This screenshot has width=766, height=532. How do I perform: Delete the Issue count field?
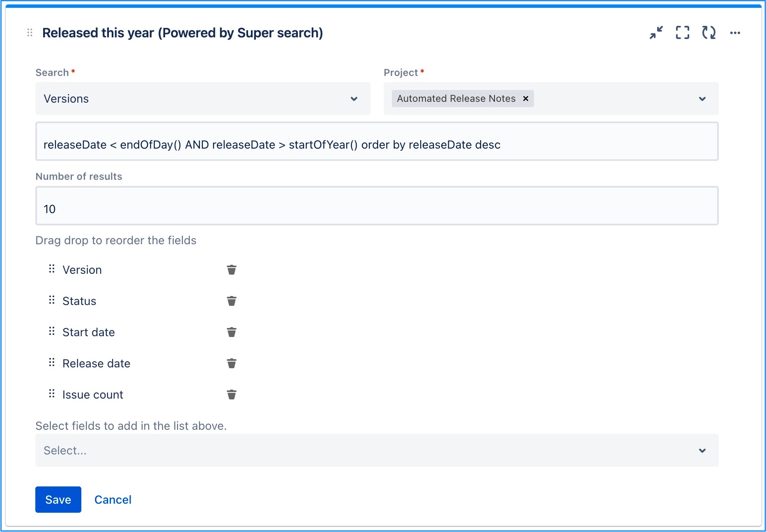point(232,394)
